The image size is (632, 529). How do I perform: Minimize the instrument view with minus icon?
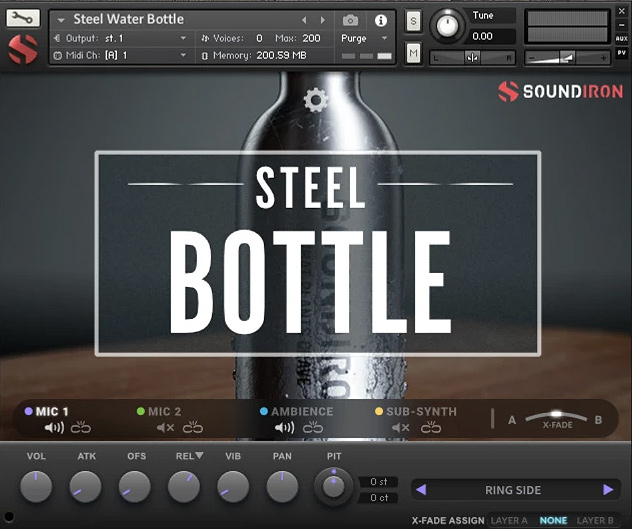[622, 25]
